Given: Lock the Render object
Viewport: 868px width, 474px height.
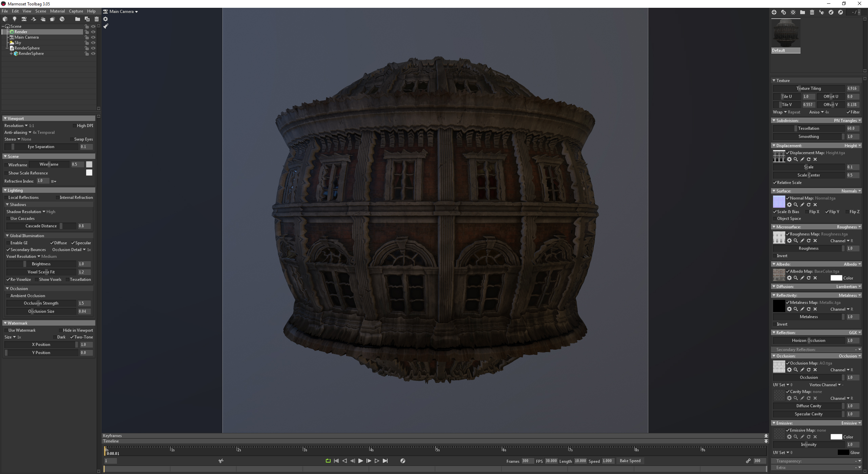Looking at the screenshot, I should coord(87,32).
